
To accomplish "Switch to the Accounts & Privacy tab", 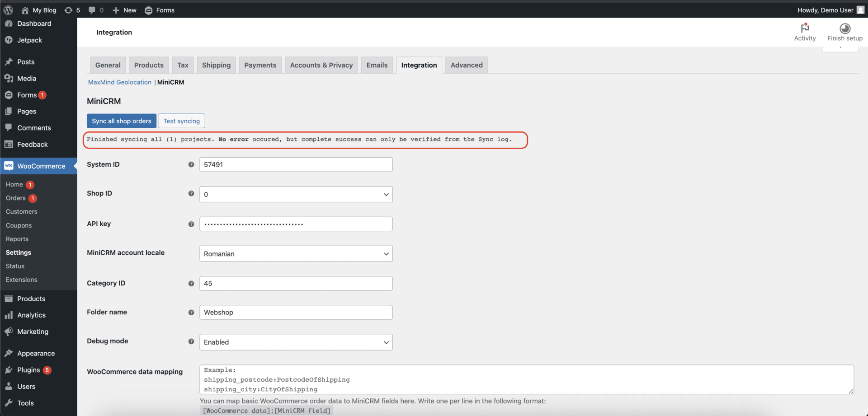I will point(321,65).
